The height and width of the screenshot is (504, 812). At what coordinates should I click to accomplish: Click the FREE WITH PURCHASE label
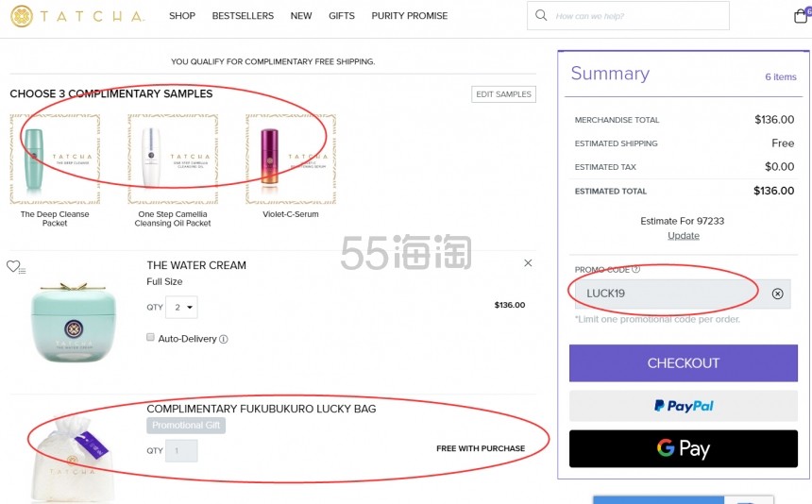[x=481, y=448]
